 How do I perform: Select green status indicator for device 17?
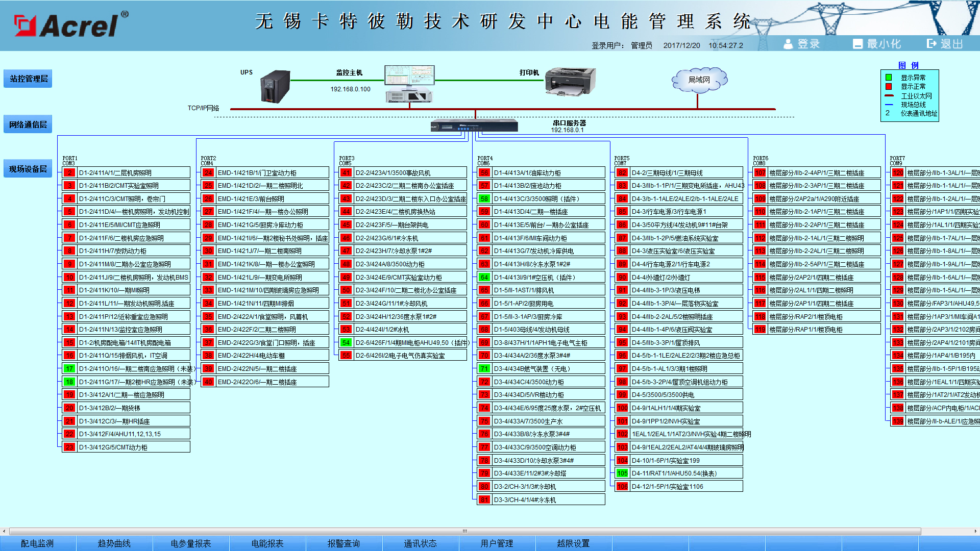69,369
